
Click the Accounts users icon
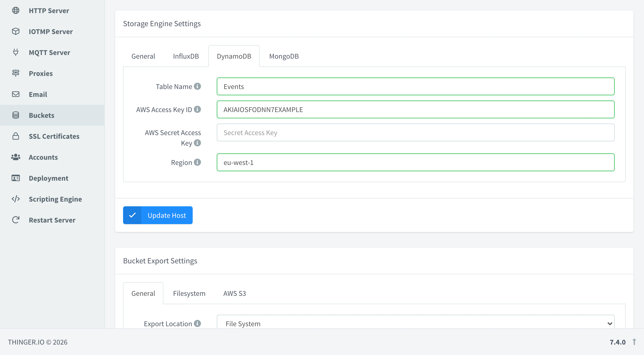click(x=16, y=157)
